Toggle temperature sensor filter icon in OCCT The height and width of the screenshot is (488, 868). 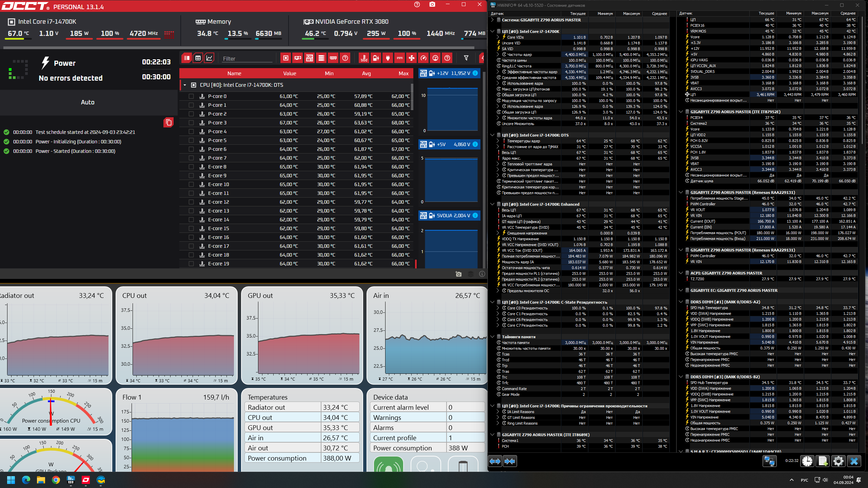pyautogui.click(x=364, y=58)
